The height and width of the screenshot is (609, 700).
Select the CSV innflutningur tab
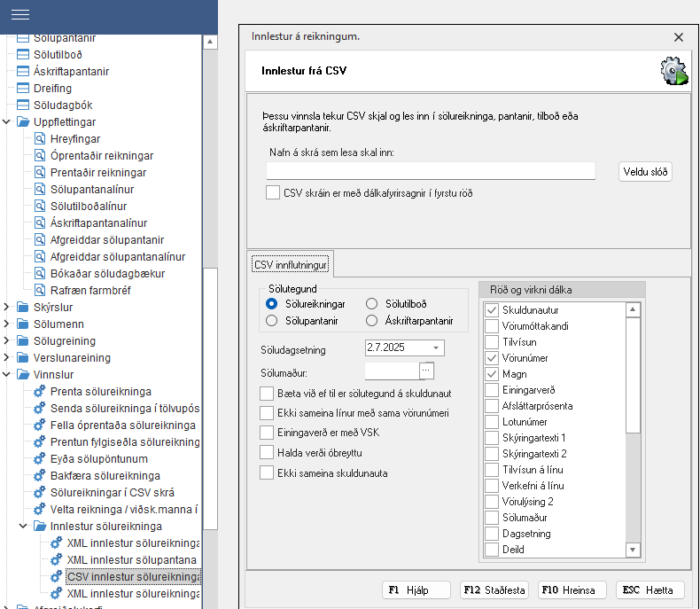[291, 264]
